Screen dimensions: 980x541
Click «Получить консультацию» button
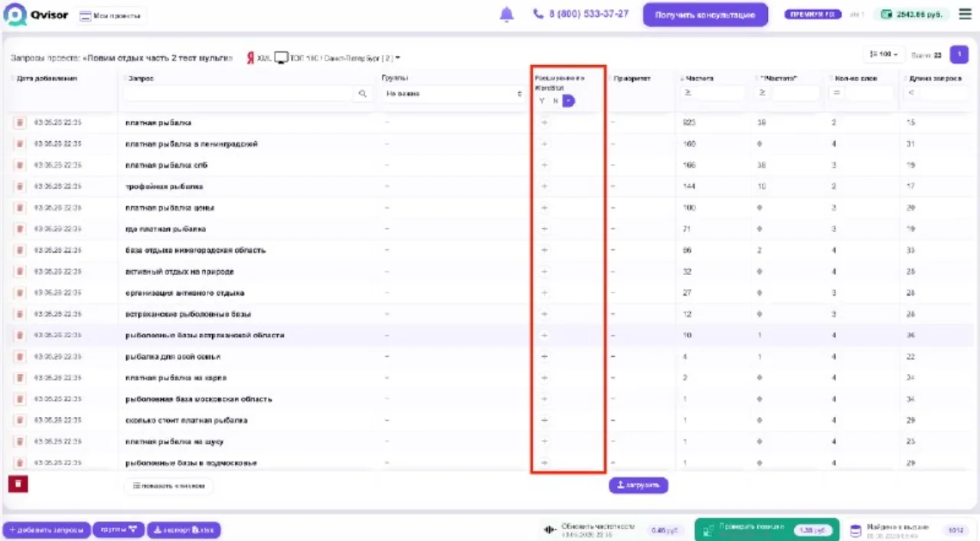705,15
